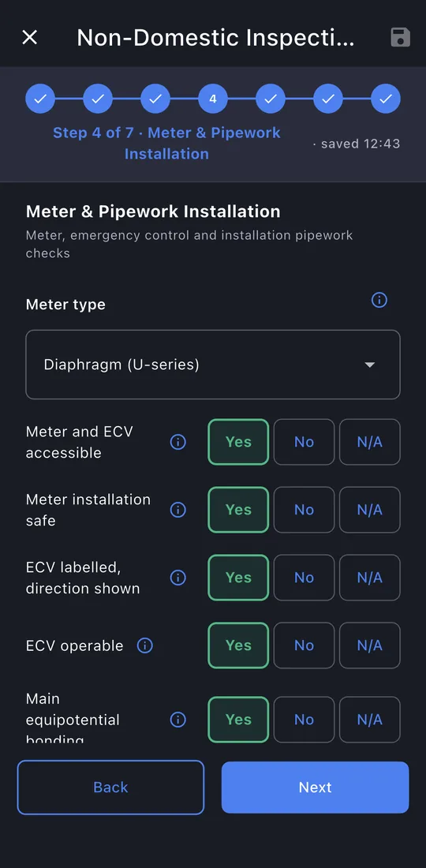This screenshot has width=426, height=868.
Task: Show info for Main equipotential bonding
Action: click(177, 719)
